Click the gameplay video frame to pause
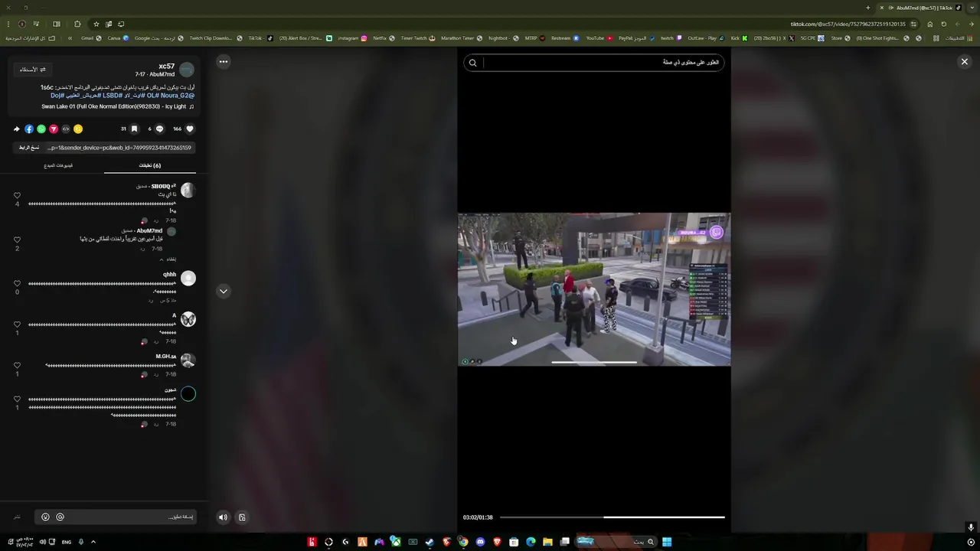Image resolution: width=980 pixels, height=551 pixels. [x=594, y=289]
